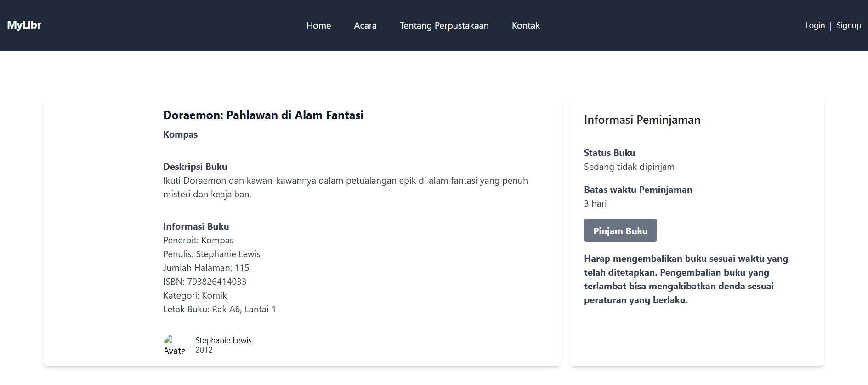The height and width of the screenshot is (385, 868).
Task: Click the Signup link
Action: [848, 25]
